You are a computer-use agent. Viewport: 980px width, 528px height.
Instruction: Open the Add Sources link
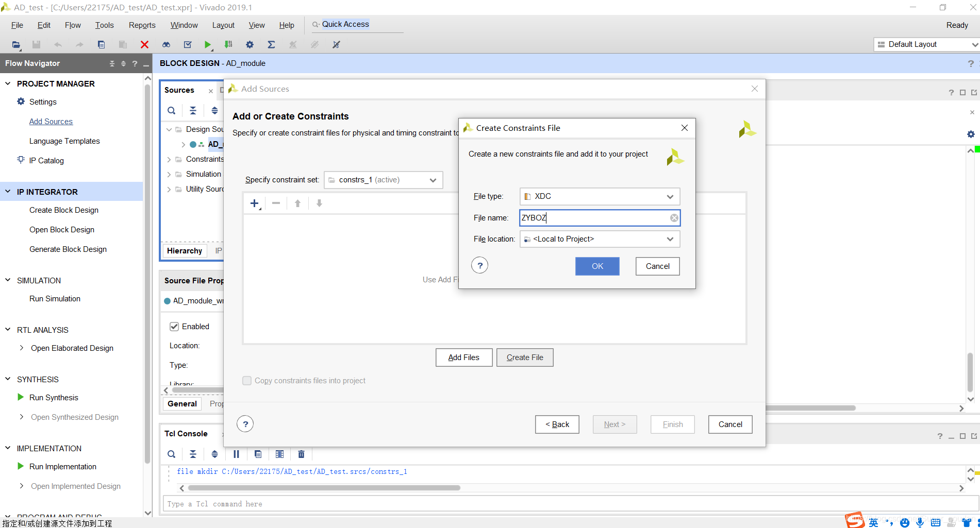tap(51, 122)
